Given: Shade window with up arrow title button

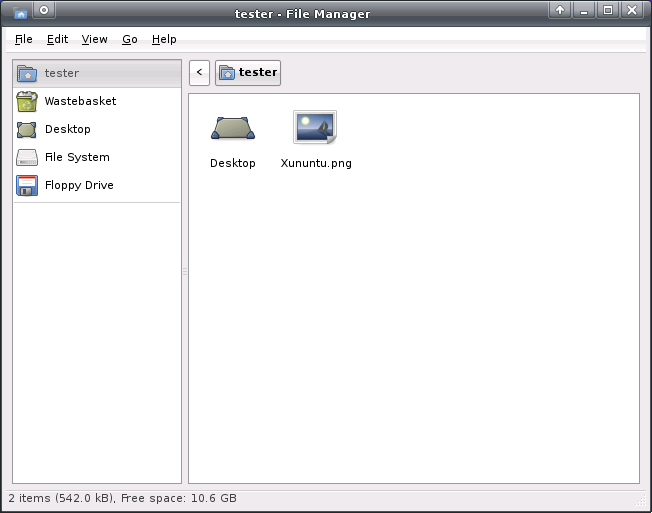Looking at the screenshot, I should point(560,10).
